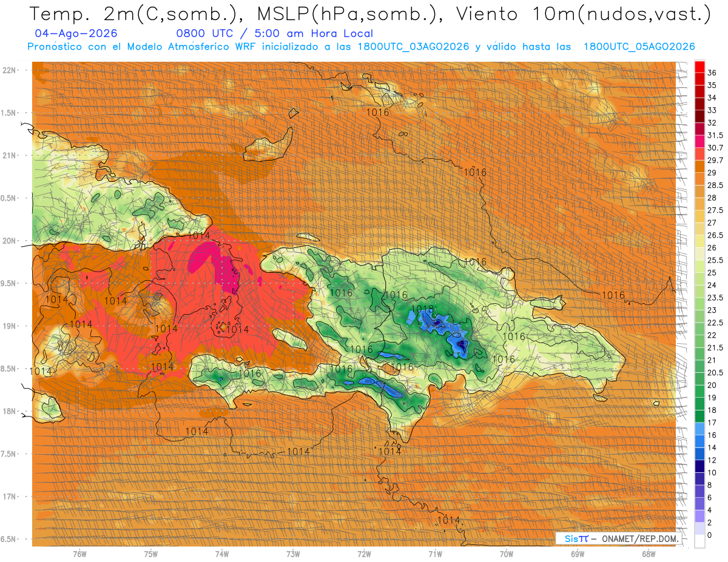Click legend value 24
The width and height of the screenshot is (728, 562).
click(x=712, y=285)
